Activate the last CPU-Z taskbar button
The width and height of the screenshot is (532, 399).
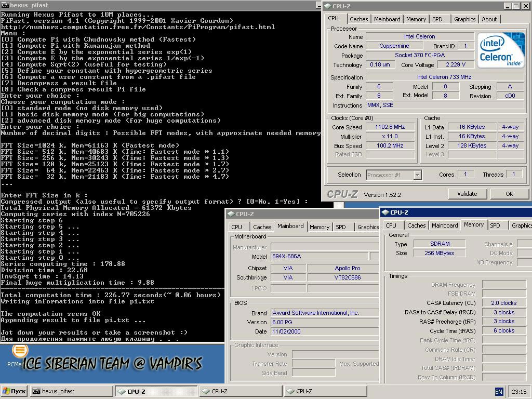[x=325, y=391]
